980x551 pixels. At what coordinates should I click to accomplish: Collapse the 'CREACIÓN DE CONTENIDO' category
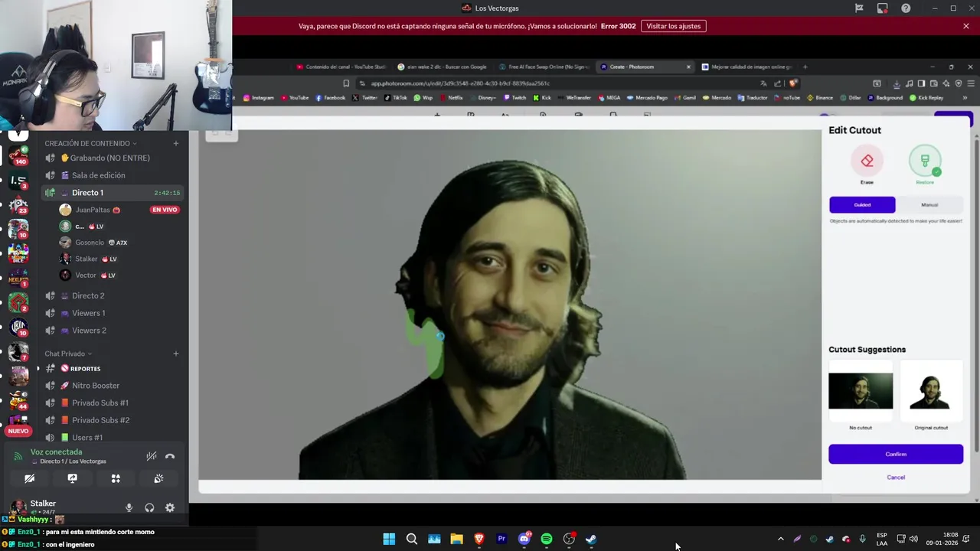coord(90,143)
